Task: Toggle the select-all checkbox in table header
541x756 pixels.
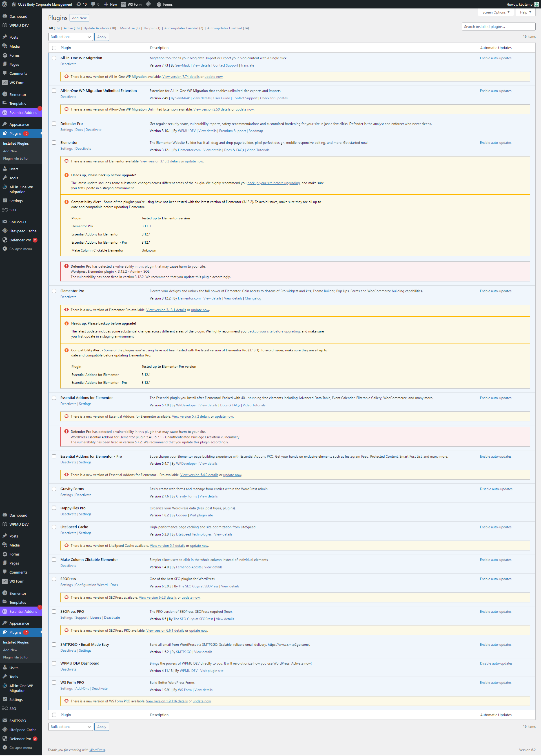Action: tap(54, 48)
